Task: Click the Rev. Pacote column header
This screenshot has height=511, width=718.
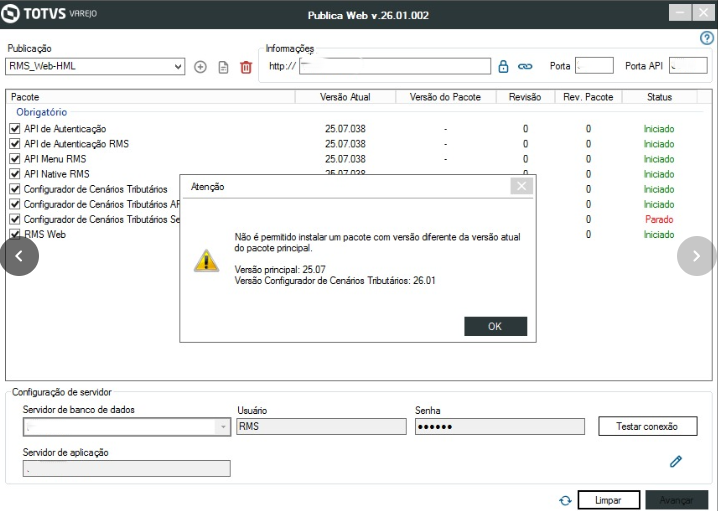Action: coord(588,97)
